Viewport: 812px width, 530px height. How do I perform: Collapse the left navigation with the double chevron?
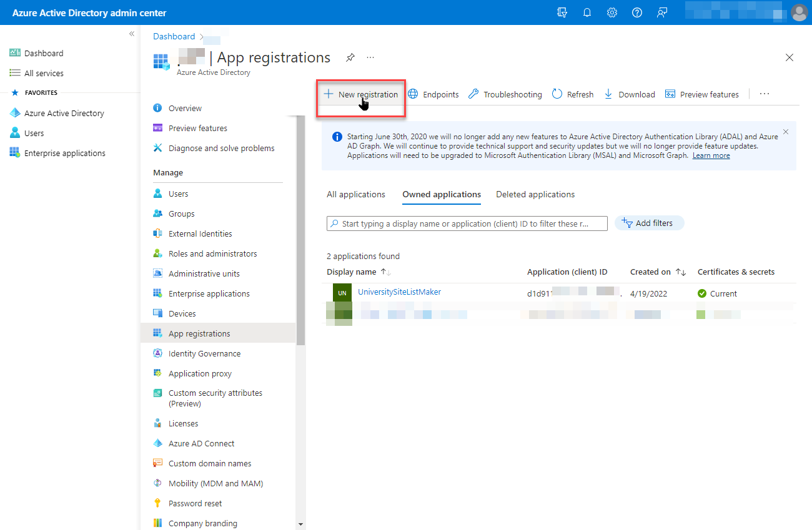132,34
